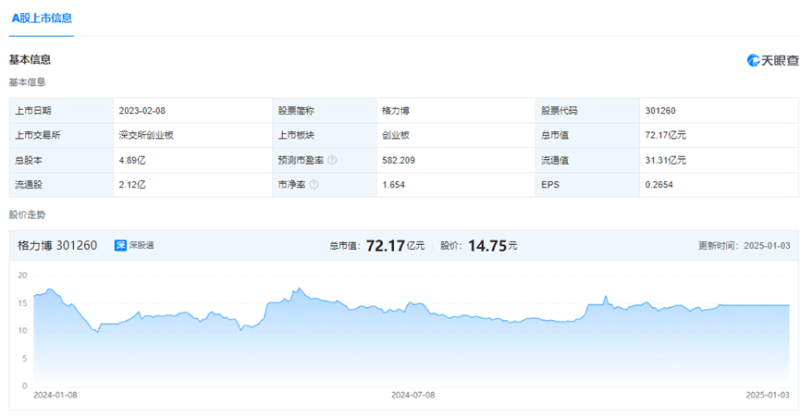Click help icon beside 市净率
800x417 pixels.
pyautogui.click(x=314, y=184)
